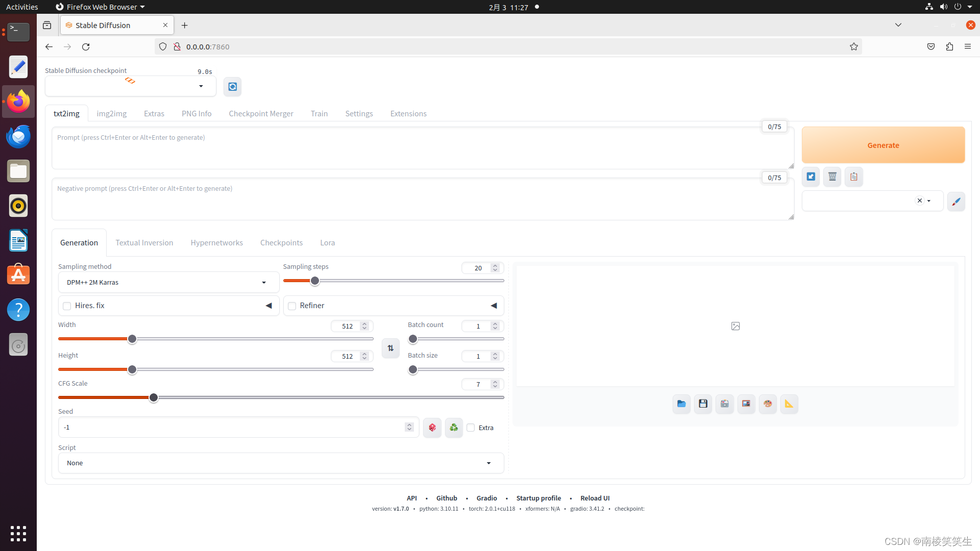
Task: Open the Gradio footer link
Action: [486, 498]
